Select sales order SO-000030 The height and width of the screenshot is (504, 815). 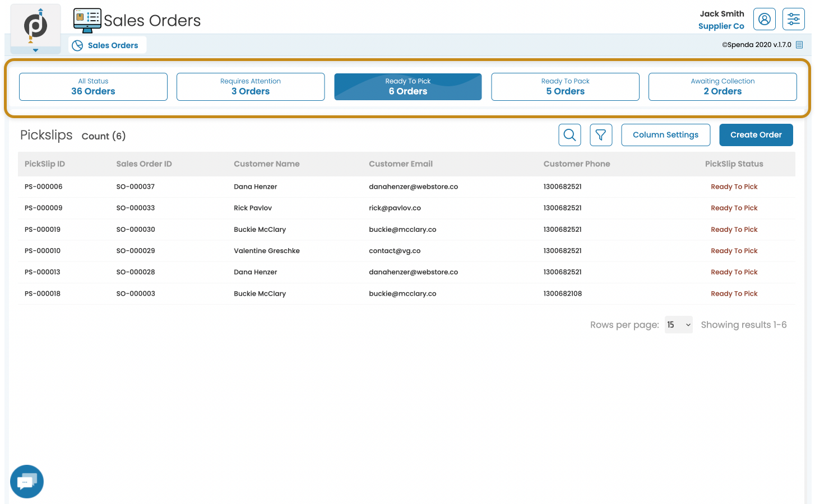136,230
